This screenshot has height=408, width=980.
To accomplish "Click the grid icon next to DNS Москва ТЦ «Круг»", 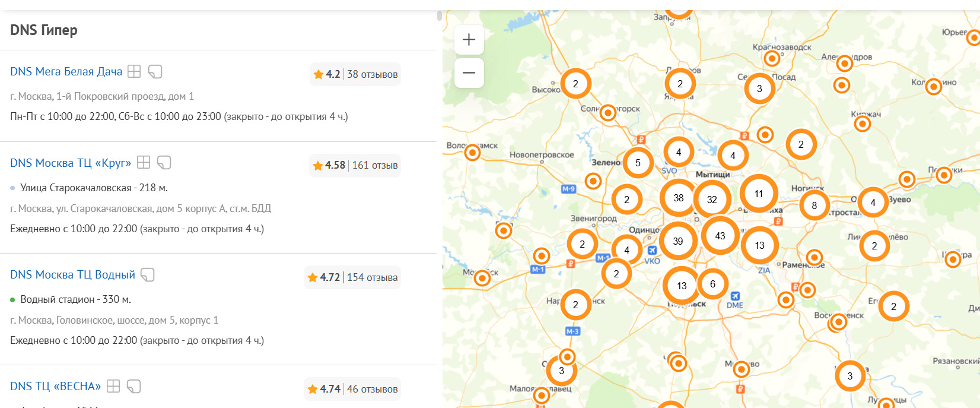I will (x=144, y=162).
